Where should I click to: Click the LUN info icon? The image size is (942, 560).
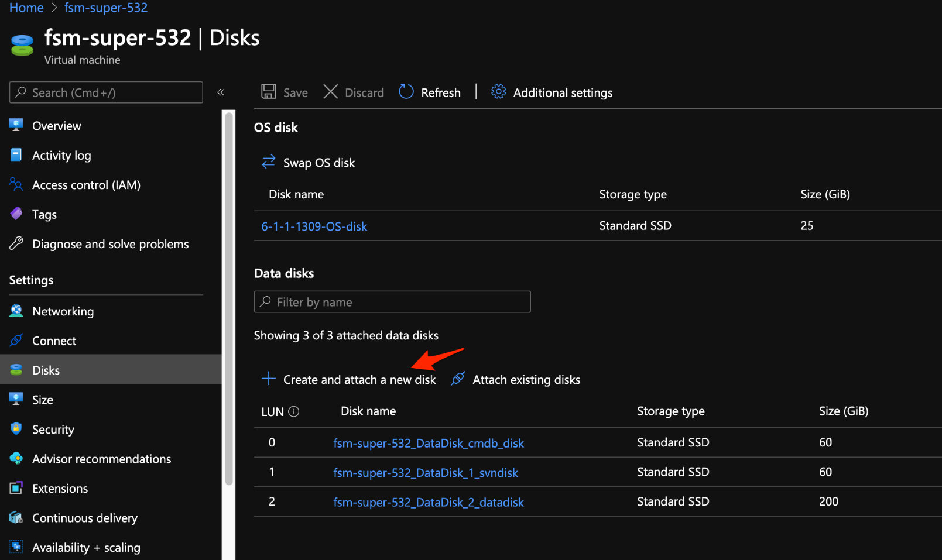(x=294, y=411)
